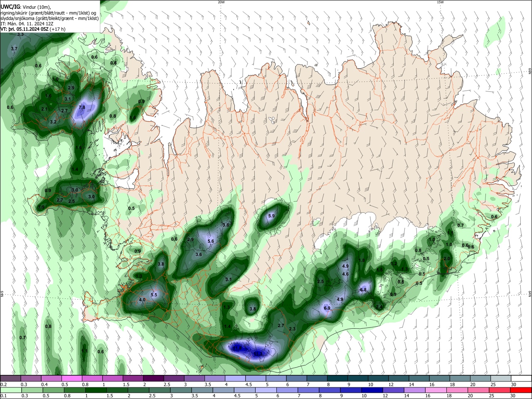Select the 2.3 precipitation value
Viewport: 532px width, 399px height.
292,329
